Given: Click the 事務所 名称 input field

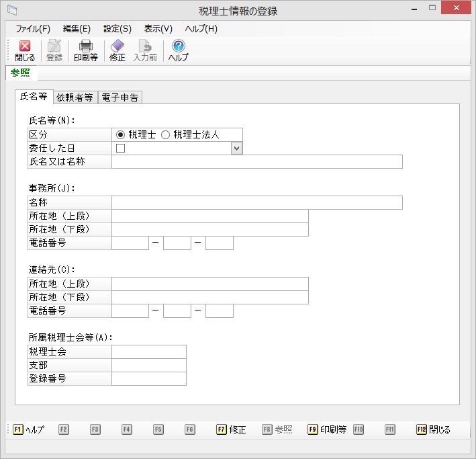Looking at the screenshot, I should [256, 203].
